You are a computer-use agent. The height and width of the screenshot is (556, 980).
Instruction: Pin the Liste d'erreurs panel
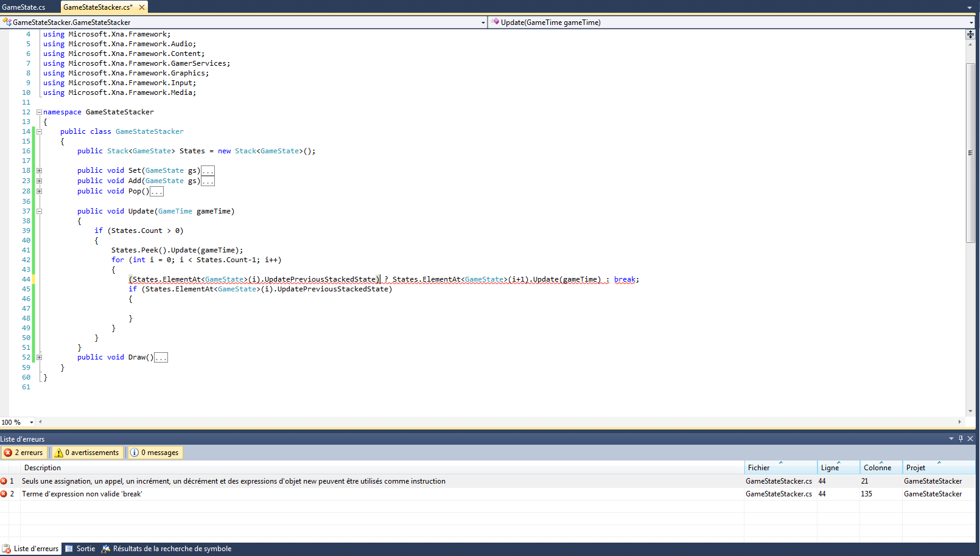point(961,439)
